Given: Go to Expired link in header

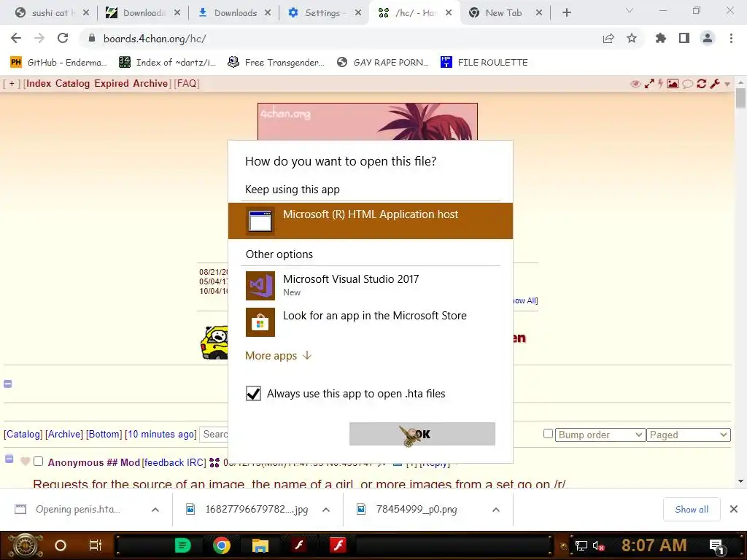Looking at the screenshot, I should 112,83.
